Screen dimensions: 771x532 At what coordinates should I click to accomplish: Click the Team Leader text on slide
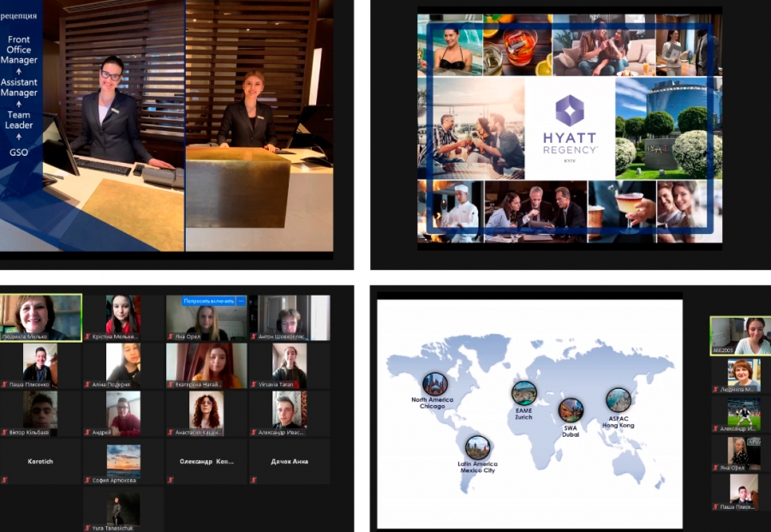click(19, 120)
